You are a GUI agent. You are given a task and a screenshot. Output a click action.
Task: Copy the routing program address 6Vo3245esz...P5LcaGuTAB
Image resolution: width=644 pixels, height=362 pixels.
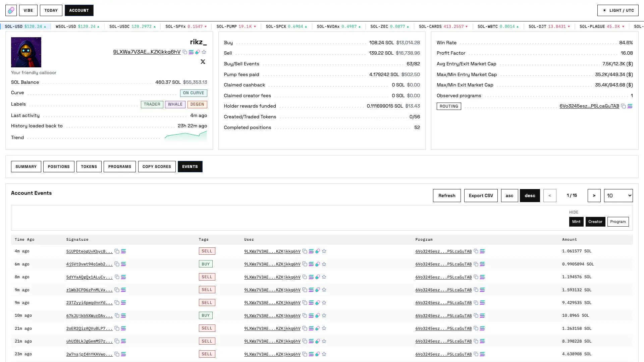pyautogui.click(x=623, y=106)
